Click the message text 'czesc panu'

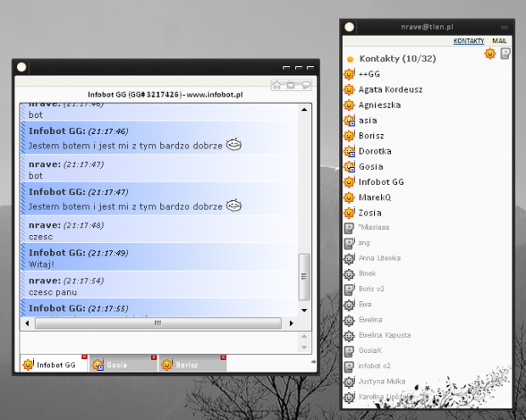[x=53, y=293]
